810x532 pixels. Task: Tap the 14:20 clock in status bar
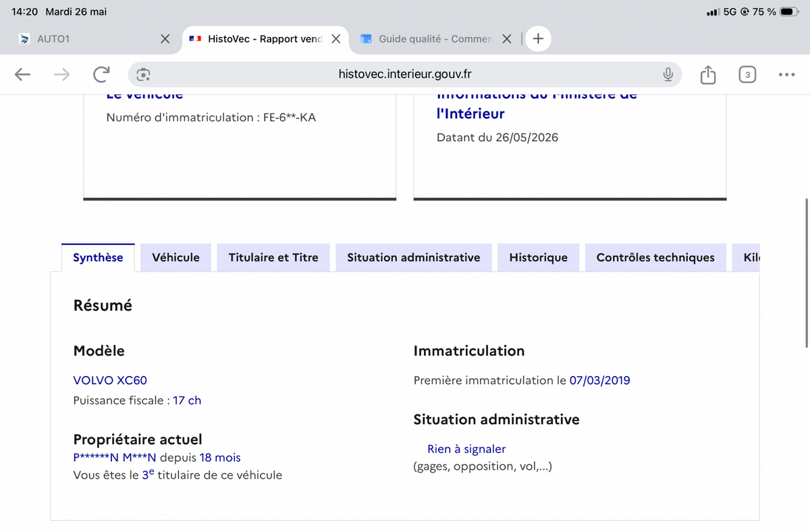tap(25, 12)
